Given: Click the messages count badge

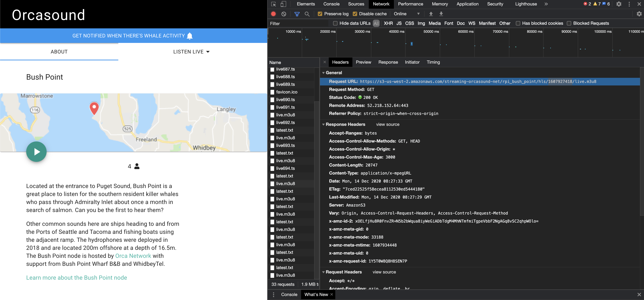Looking at the screenshot, I should click(x=606, y=4).
